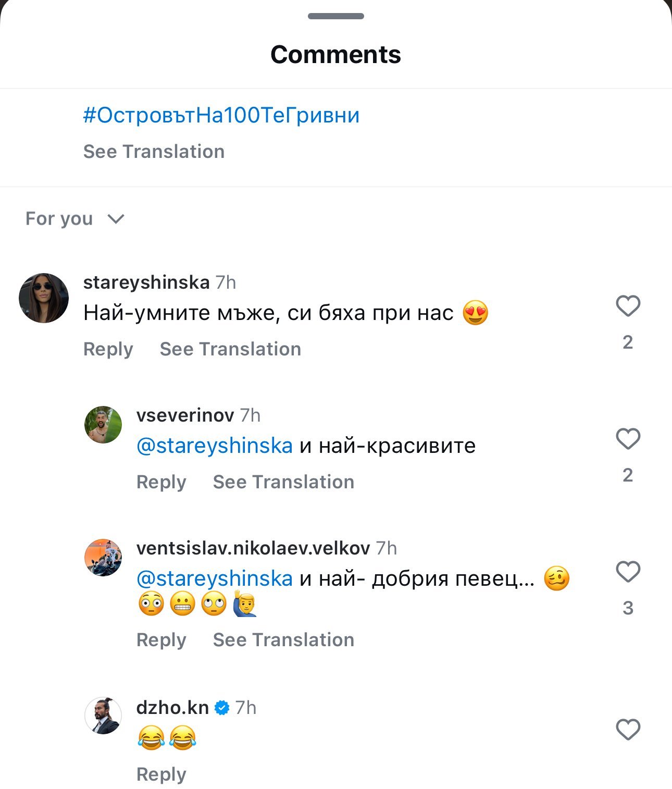Image resolution: width=672 pixels, height=789 pixels.
Task: Open vseverinov's avatar
Action: (103, 425)
